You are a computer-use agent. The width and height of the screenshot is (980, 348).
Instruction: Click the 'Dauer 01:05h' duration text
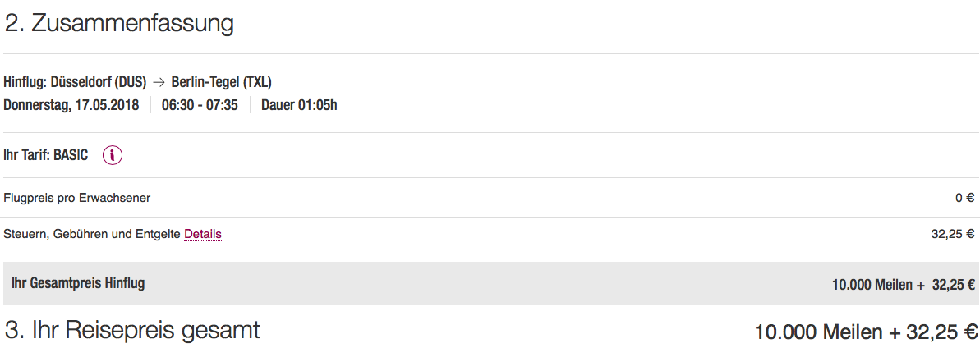coord(299,105)
